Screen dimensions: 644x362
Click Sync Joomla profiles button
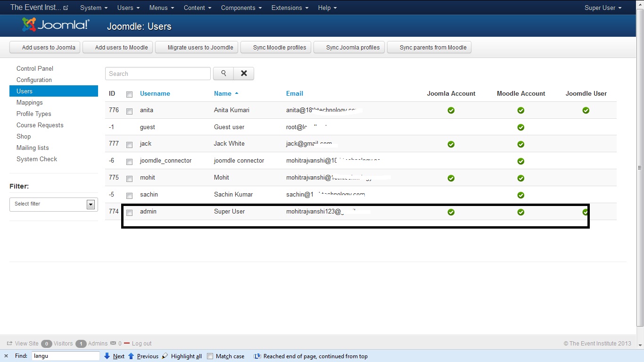pyautogui.click(x=349, y=47)
